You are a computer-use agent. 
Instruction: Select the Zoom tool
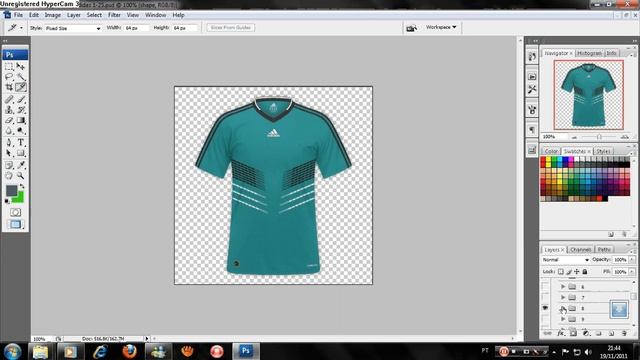21,176
